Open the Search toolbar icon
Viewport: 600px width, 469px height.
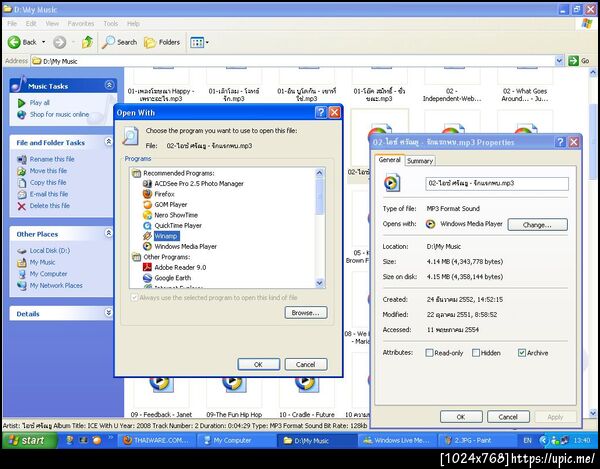tap(108, 42)
